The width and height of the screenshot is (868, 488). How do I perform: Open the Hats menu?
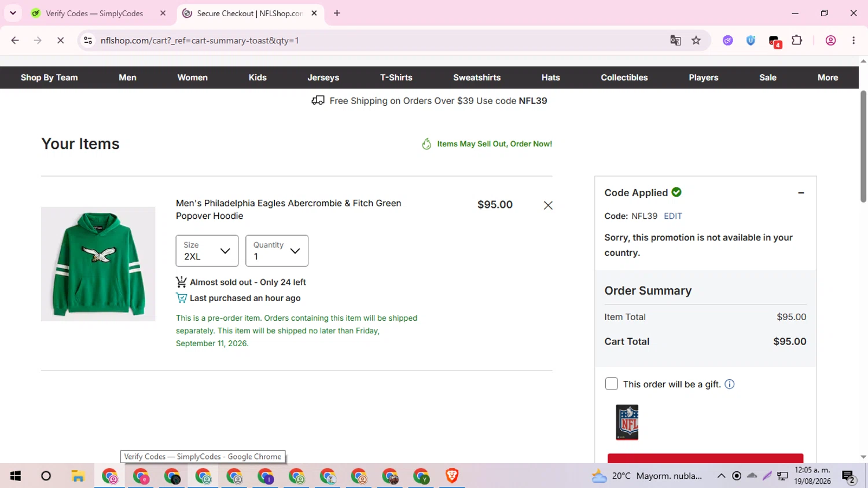point(551,78)
